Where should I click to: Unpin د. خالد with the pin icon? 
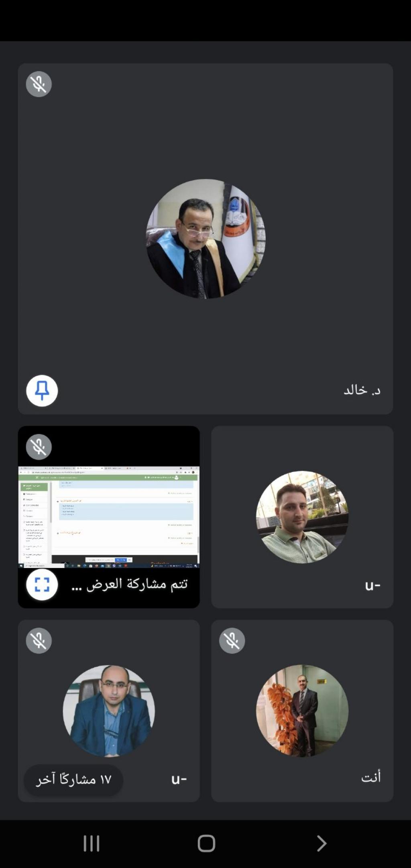click(x=42, y=390)
